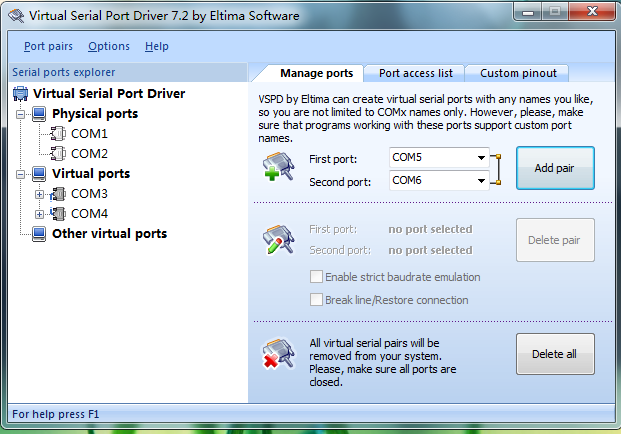Select Other virtual ports tree label
This screenshot has height=434, width=621.
(109, 234)
